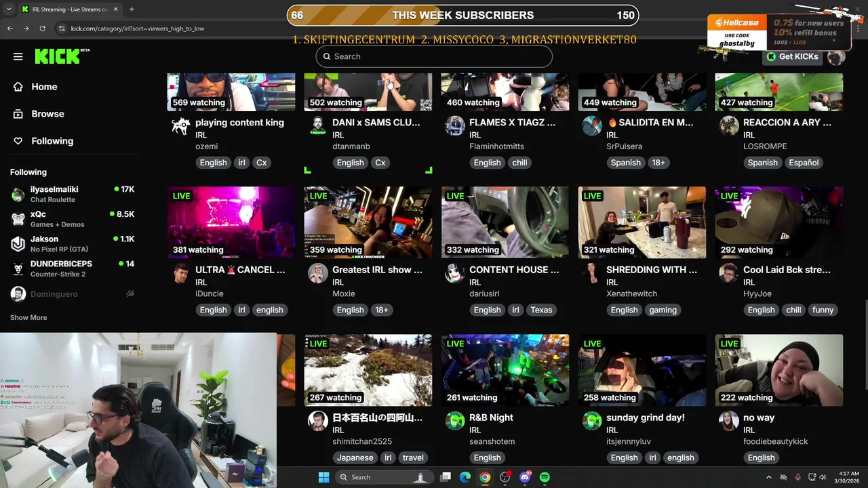The image size is (868, 488).
Task: Expand Show More followed channels
Action: 28,317
